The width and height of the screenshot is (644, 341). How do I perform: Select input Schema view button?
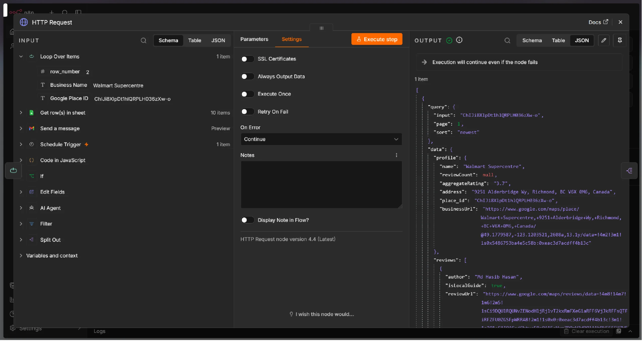pyautogui.click(x=168, y=40)
